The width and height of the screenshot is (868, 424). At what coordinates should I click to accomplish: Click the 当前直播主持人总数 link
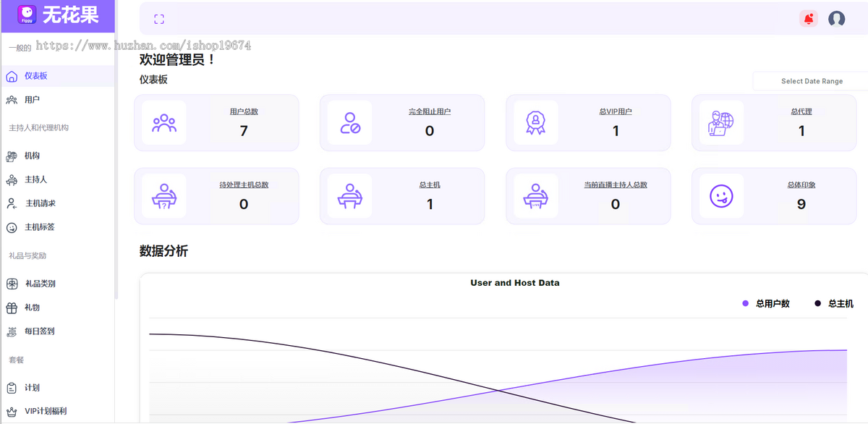tap(616, 185)
